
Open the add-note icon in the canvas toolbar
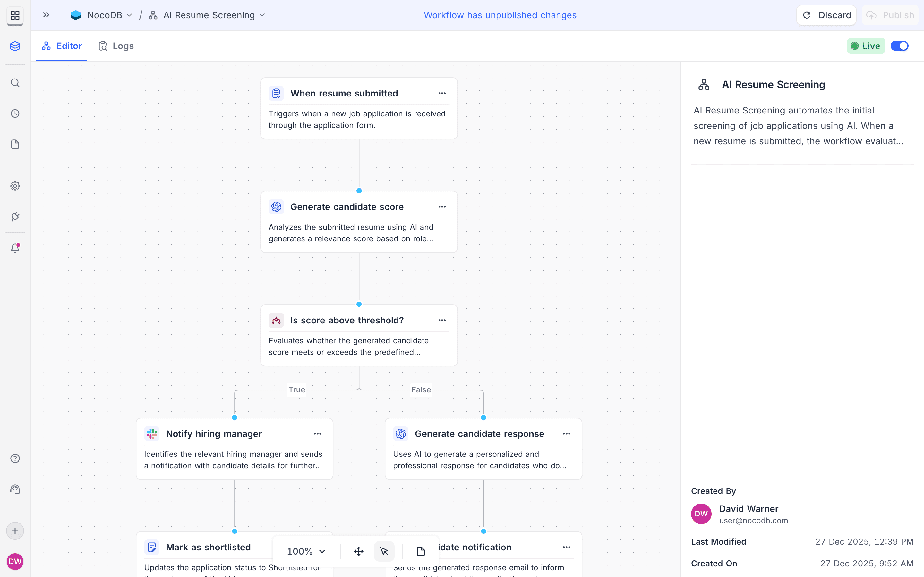[x=420, y=551]
